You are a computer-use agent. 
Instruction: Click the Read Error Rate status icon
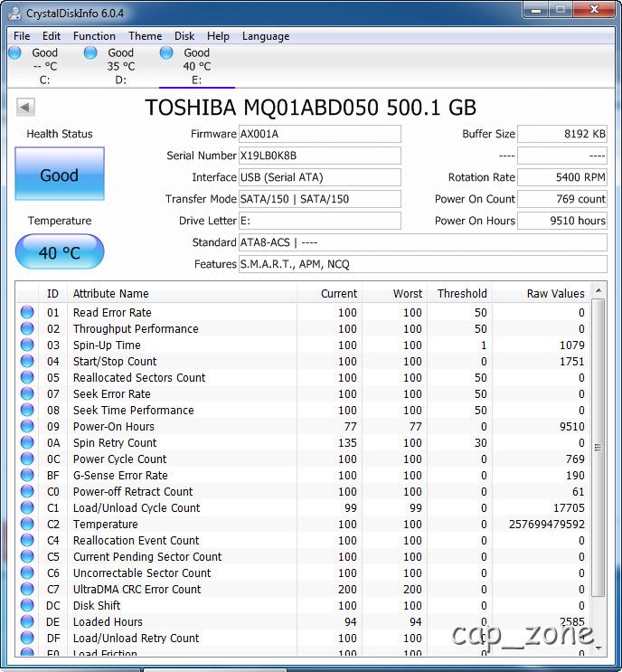27,312
